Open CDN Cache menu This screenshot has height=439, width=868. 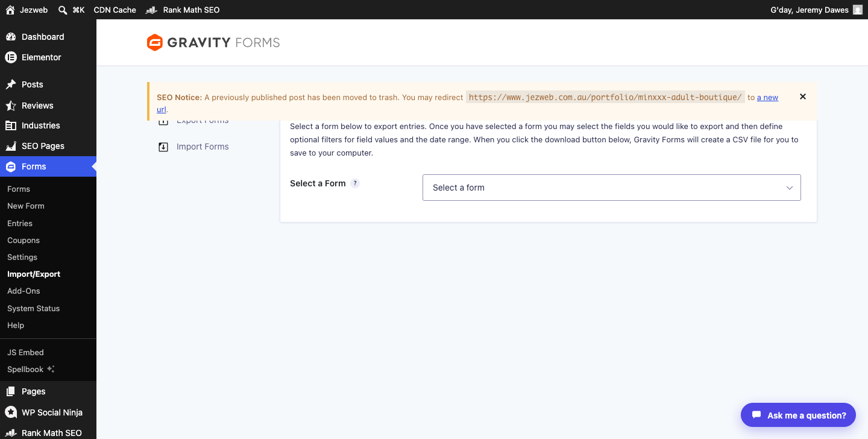(115, 10)
